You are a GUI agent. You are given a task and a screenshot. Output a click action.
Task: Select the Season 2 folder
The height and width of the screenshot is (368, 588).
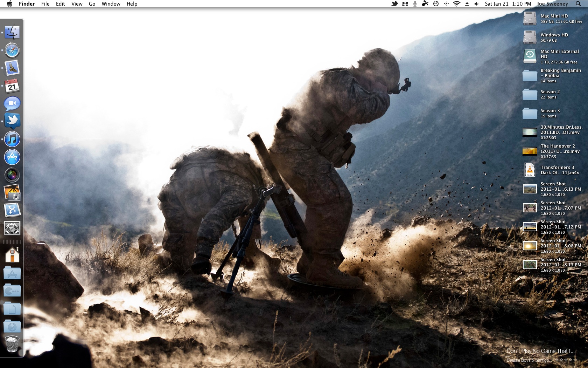(x=530, y=94)
